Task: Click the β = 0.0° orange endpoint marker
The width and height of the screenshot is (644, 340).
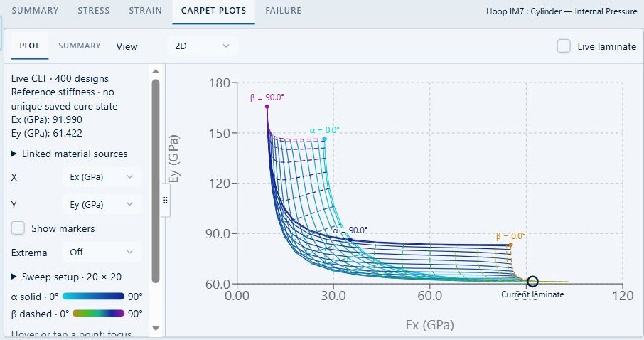Action: point(510,245)
